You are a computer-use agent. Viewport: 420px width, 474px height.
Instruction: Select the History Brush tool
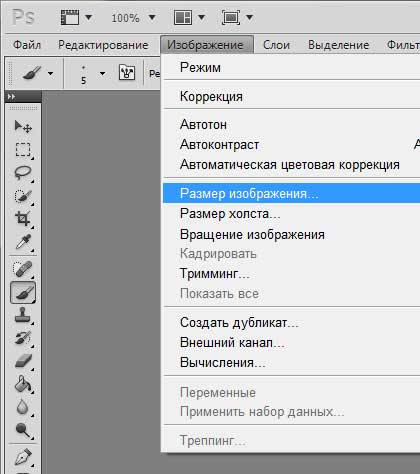[23, 338]
